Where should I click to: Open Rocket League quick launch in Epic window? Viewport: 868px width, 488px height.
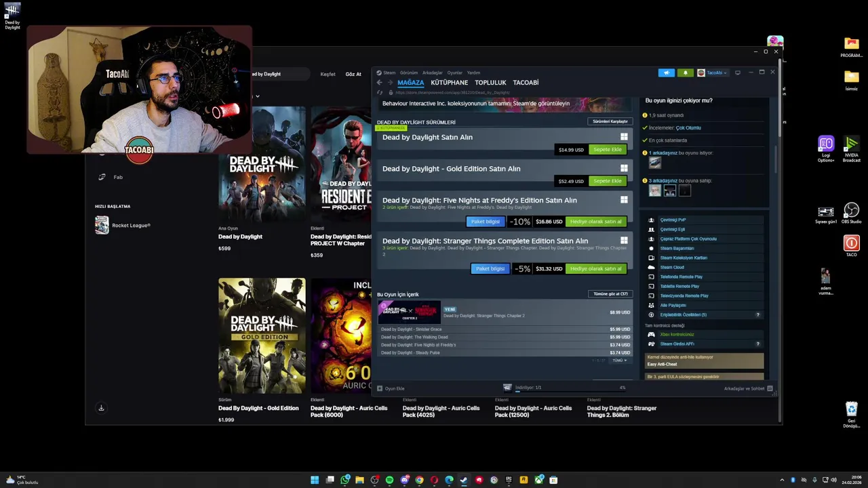click(x=123, y=225)
